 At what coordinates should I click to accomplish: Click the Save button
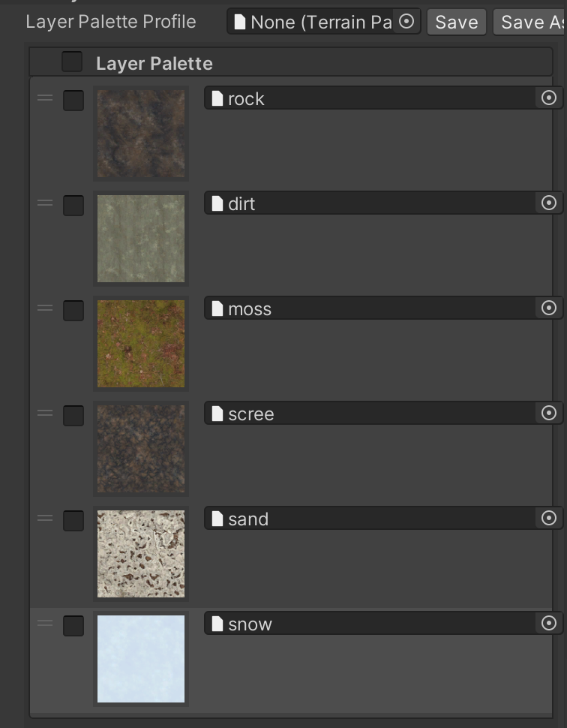click(x=456, y=23)
